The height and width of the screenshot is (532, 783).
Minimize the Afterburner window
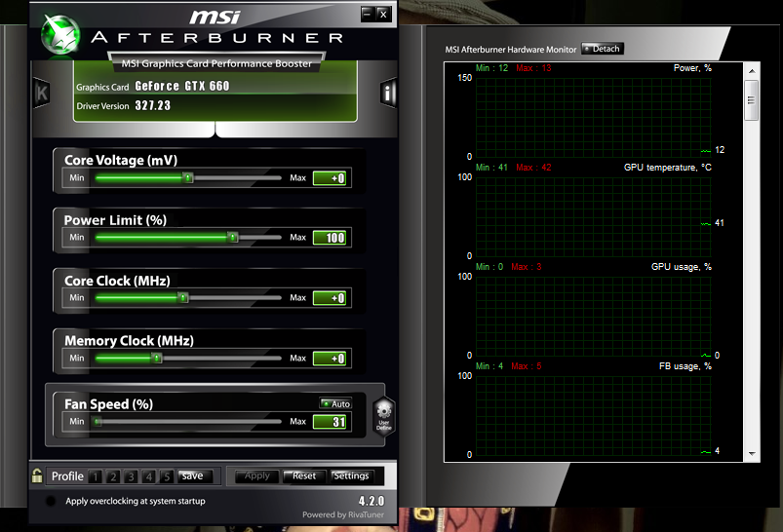click(x=367, y=14)
